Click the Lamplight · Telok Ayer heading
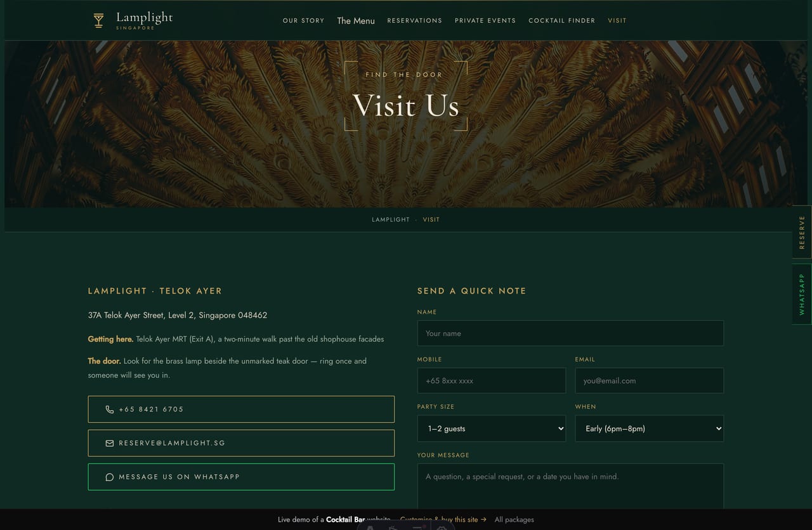The width and height of the screenshot is (812, 530). (x=155, y=291)
